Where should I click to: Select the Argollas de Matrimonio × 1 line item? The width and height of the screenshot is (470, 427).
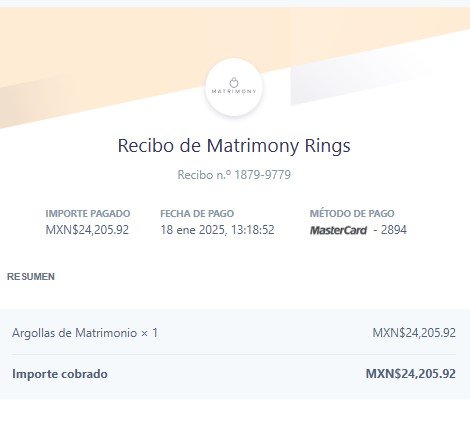pos(85,333)
